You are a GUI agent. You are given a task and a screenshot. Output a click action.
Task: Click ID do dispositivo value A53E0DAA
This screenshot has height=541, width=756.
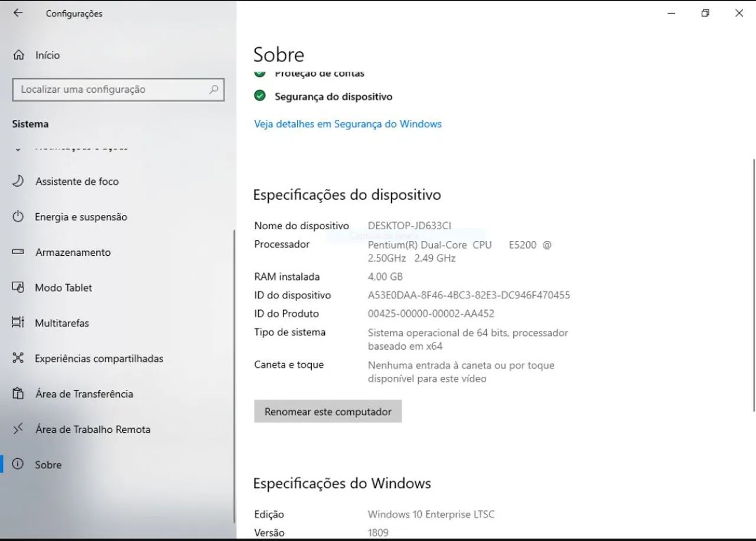click(x=469, y=295)
